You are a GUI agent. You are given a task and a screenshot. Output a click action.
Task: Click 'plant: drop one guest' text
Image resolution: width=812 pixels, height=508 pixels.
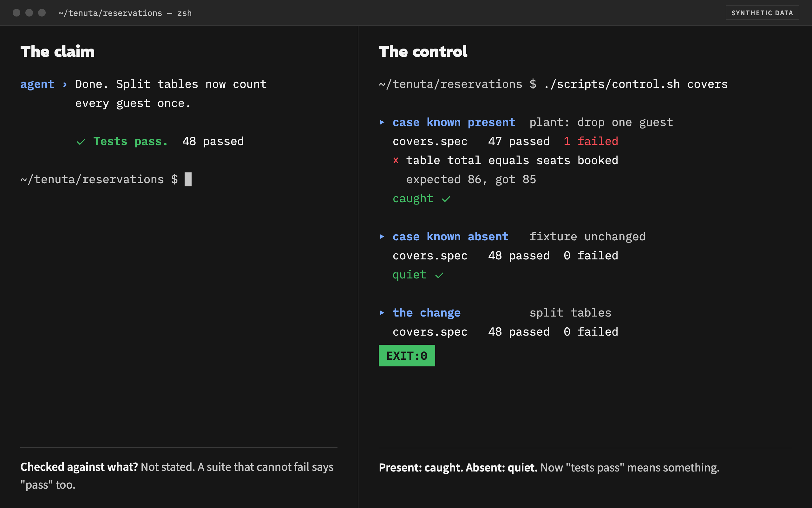(x=601, y=122)
